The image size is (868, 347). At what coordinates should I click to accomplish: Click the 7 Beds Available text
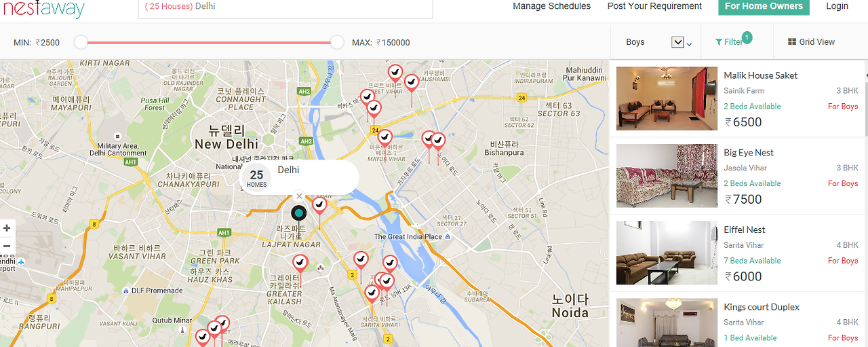[x=752, y=261]
